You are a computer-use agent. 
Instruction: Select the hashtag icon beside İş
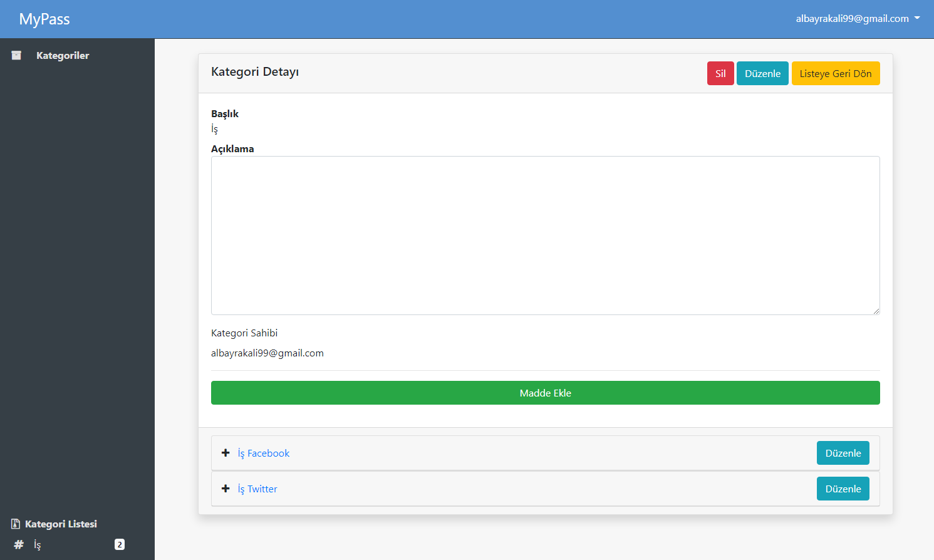(18, 544)
